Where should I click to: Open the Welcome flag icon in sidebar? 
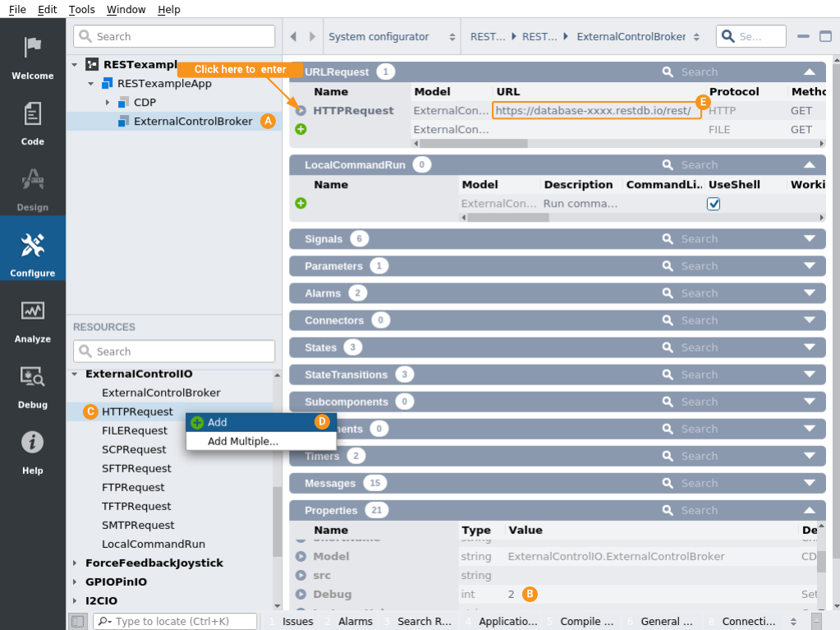click(x=33, y=48)
